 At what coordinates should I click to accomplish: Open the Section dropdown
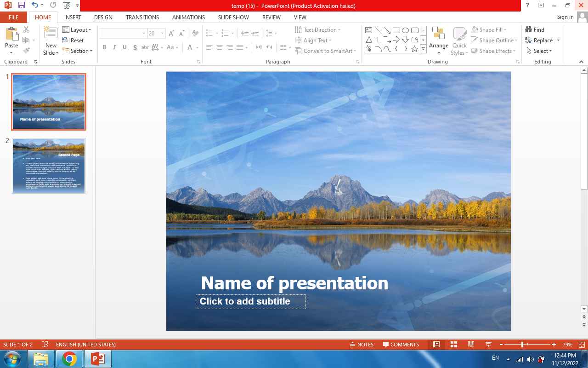click(78, 51)
